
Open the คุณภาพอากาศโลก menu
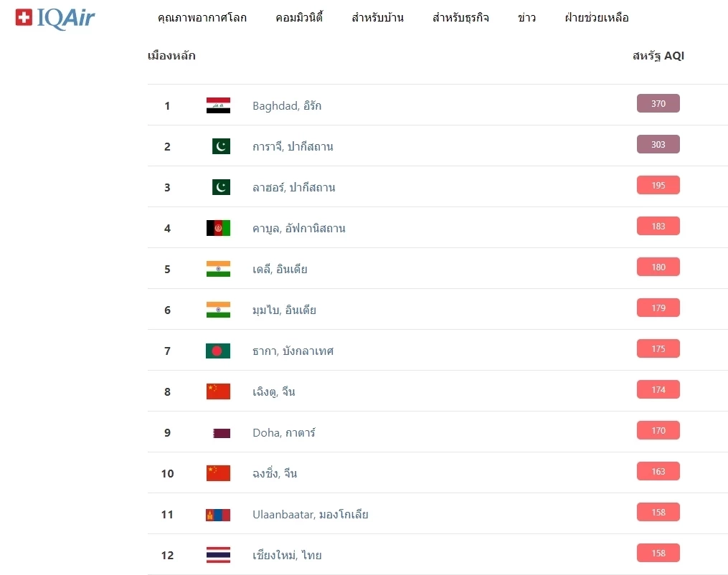[202, 18]
